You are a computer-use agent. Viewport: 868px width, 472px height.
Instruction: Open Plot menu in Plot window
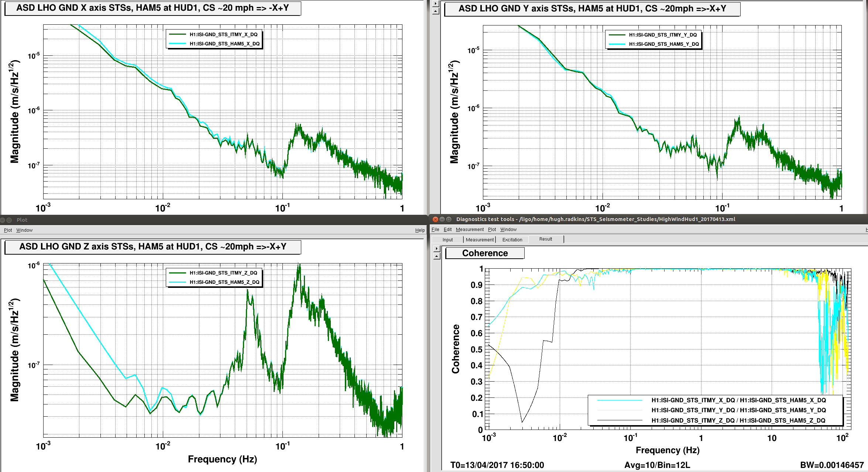8,230
